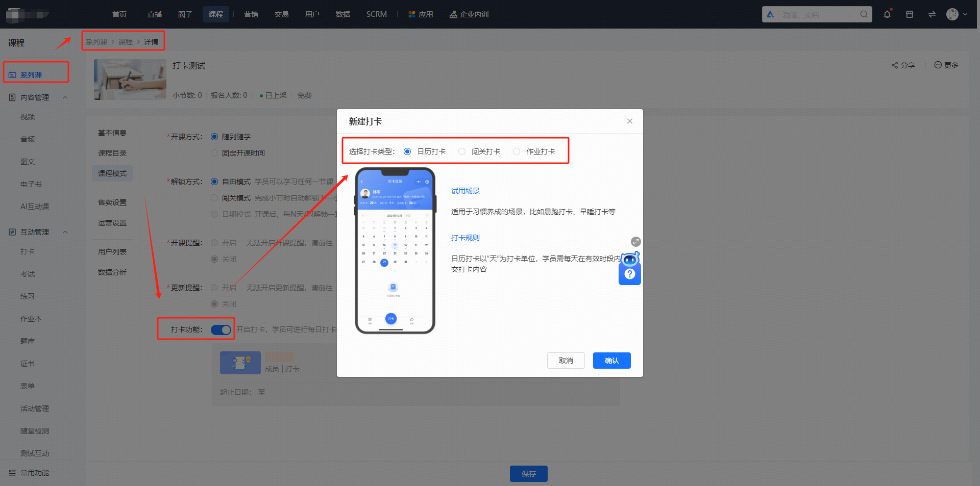Open the notification bell icon

(887, 14)
